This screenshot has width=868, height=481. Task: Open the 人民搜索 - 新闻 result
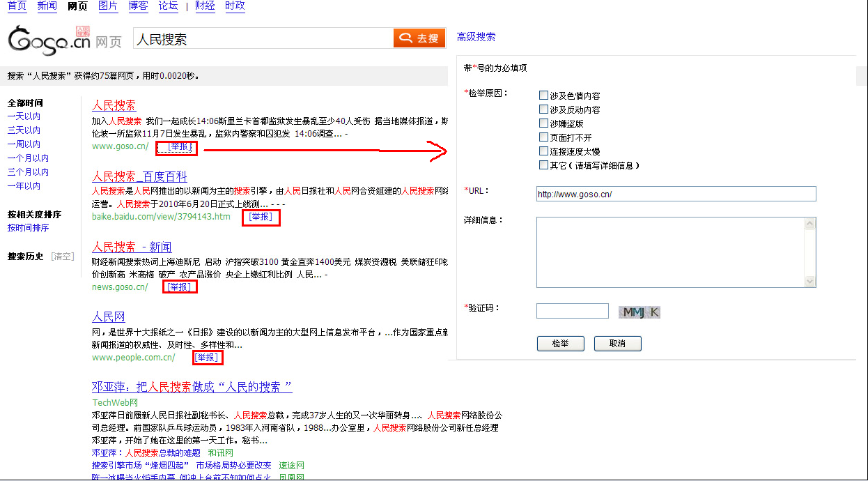click(132, 247)
